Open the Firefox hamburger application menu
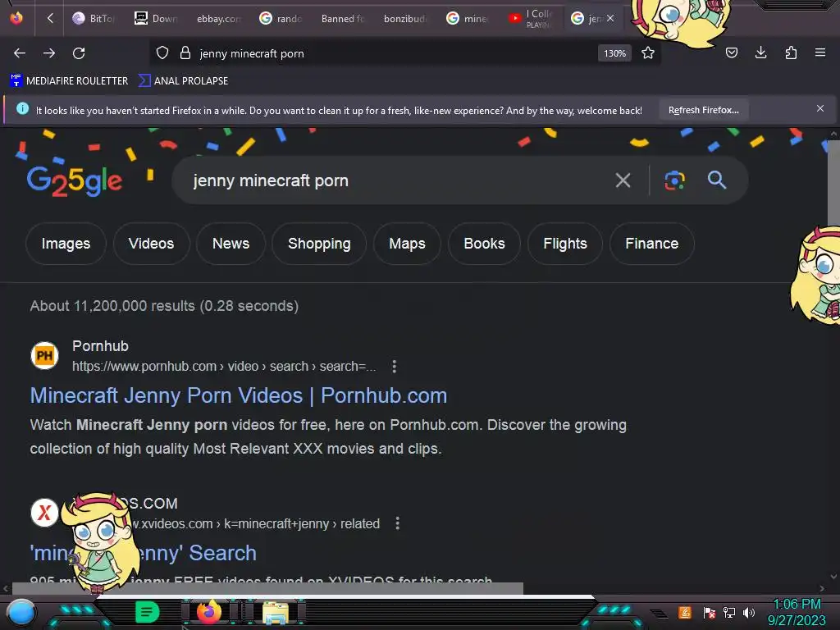The height and width of the screenshot is (630, 840). point(819,52)
